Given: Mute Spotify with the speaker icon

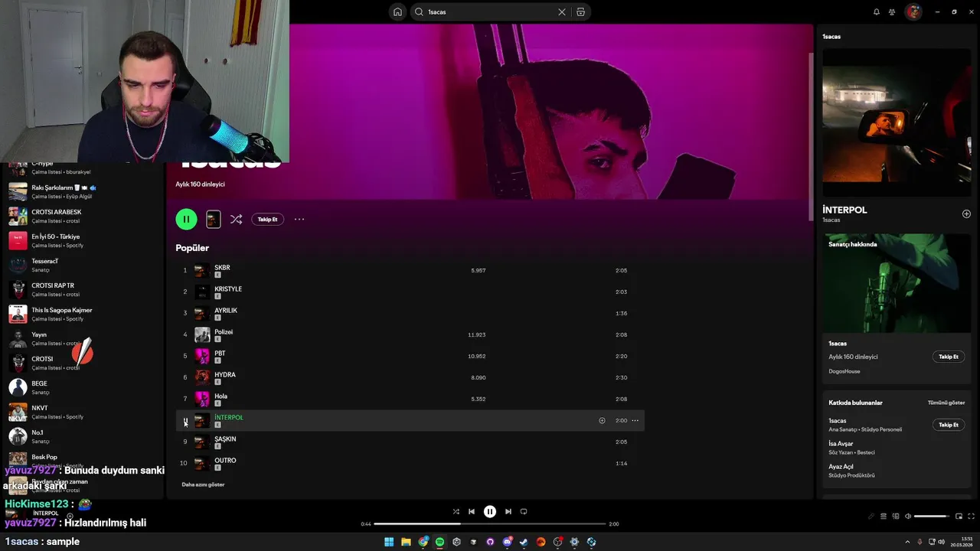Looking at the screenshot, I should 908,516.
